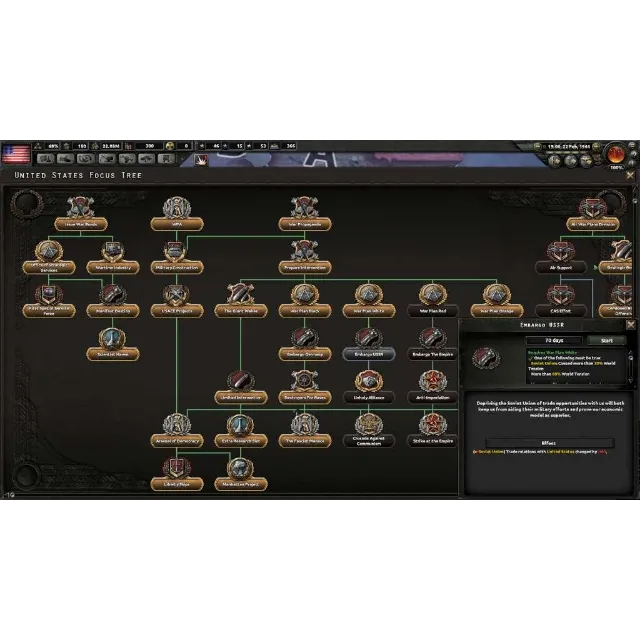640x640 pixels.
Task: Click the red alert icon below the top bar
Action: tap(201, 160)
